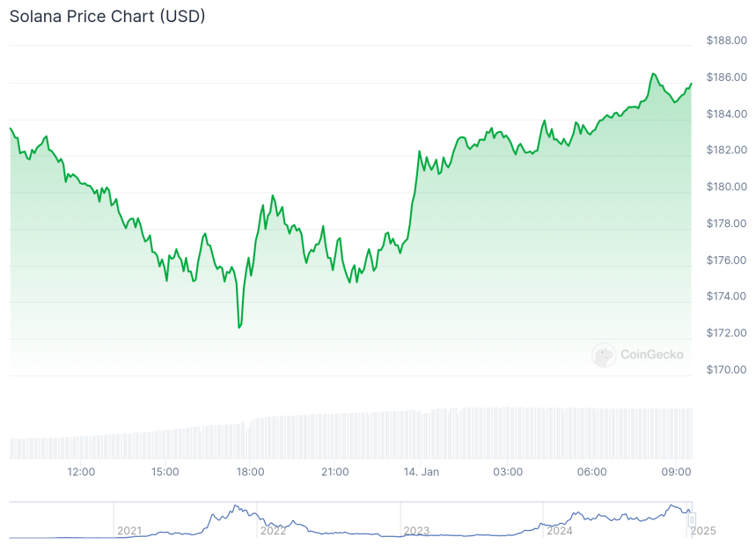756x552 pixels.
Task: Click the 2023 label in navigator timeline
Action: pos(416,531)
